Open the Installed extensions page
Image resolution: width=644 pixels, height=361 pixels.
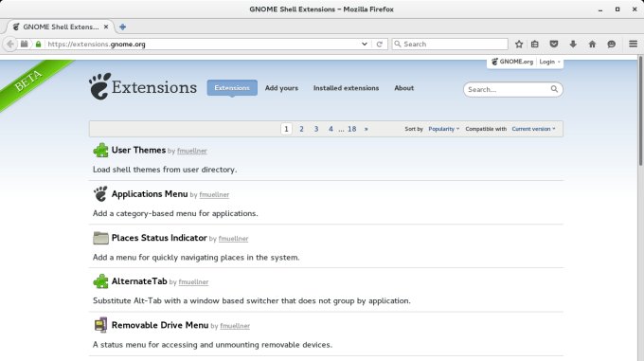[346, 88]
